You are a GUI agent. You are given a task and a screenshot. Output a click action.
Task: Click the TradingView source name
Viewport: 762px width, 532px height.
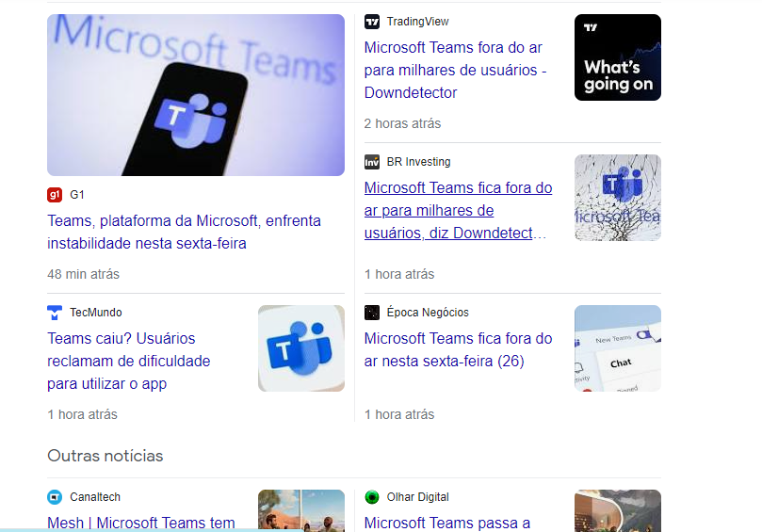(x=418, y=22)
